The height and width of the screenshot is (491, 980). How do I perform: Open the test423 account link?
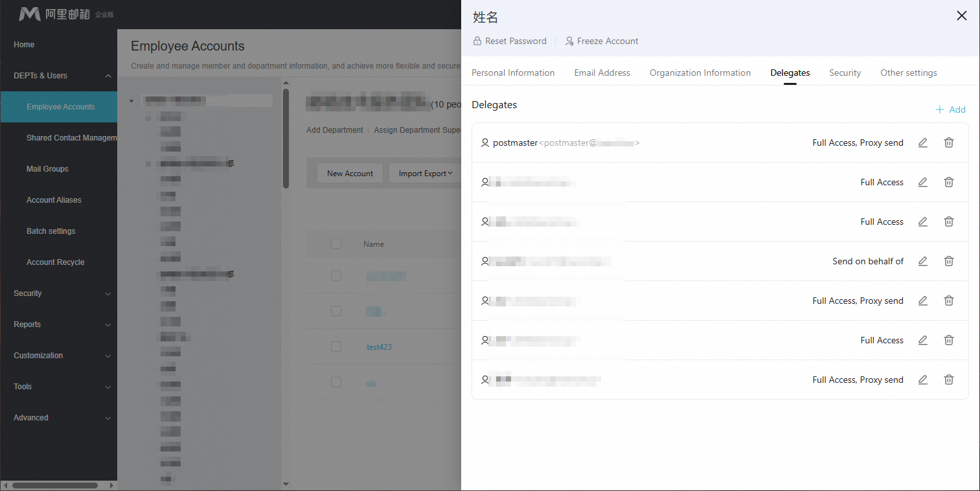(x=379, y=347)
